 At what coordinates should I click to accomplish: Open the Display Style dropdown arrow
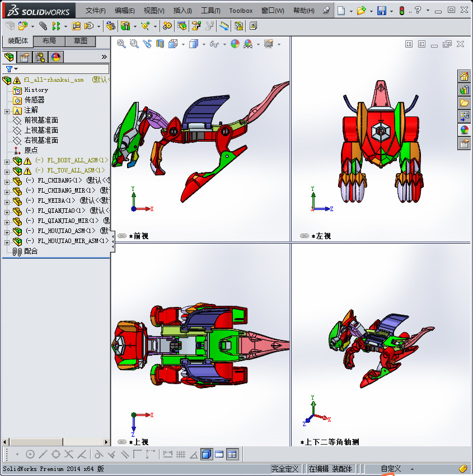pos(203,44)
